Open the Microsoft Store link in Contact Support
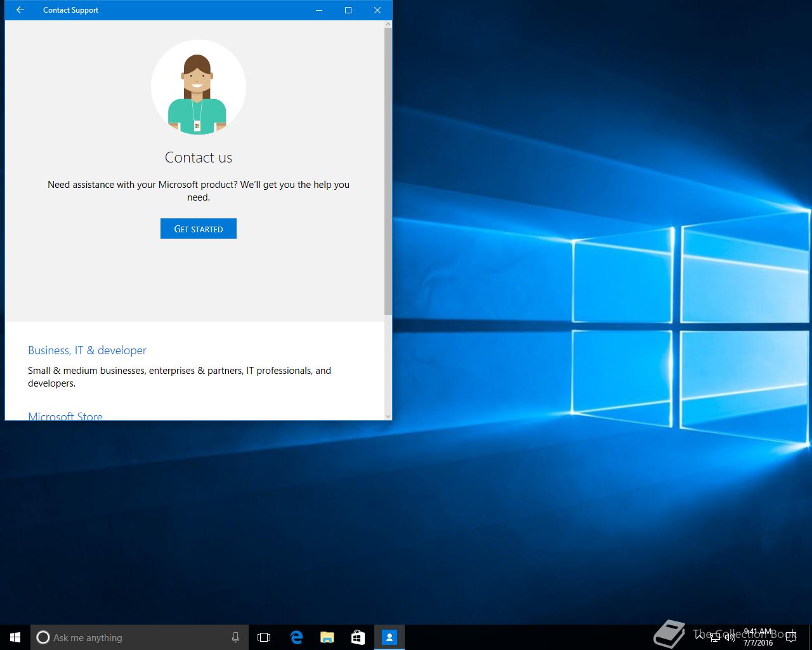The height and width of the screenshot is (650, 812). 65,416
